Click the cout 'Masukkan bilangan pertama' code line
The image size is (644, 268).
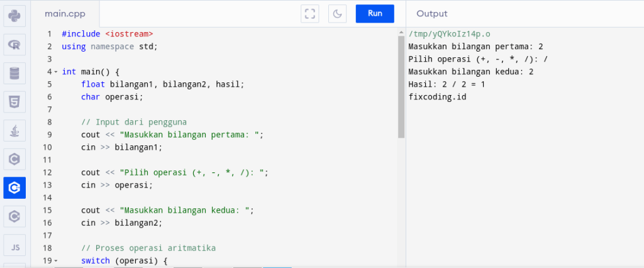tap(172, 135)
